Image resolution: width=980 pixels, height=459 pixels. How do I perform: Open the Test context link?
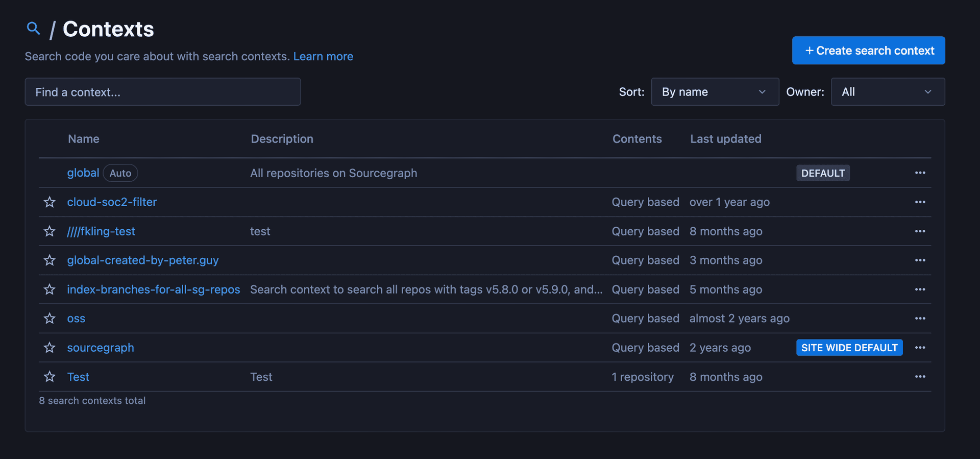(78, 377)
